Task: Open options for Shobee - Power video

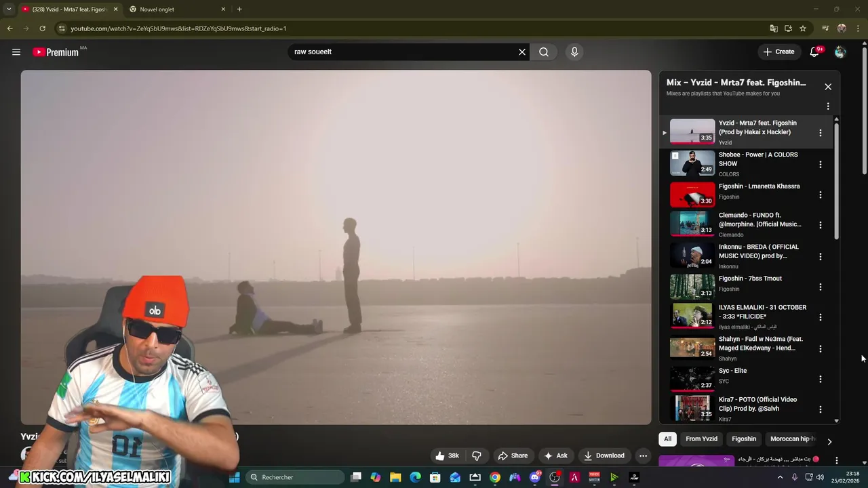Action: 821,164
